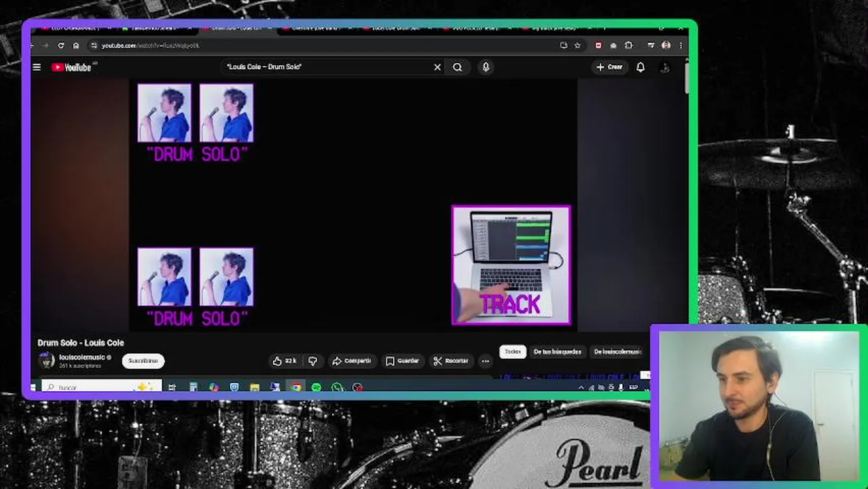Open Chrome three-dot menu
The height and width of the screenshot is (489, 868).
click(x=681, y=46)
